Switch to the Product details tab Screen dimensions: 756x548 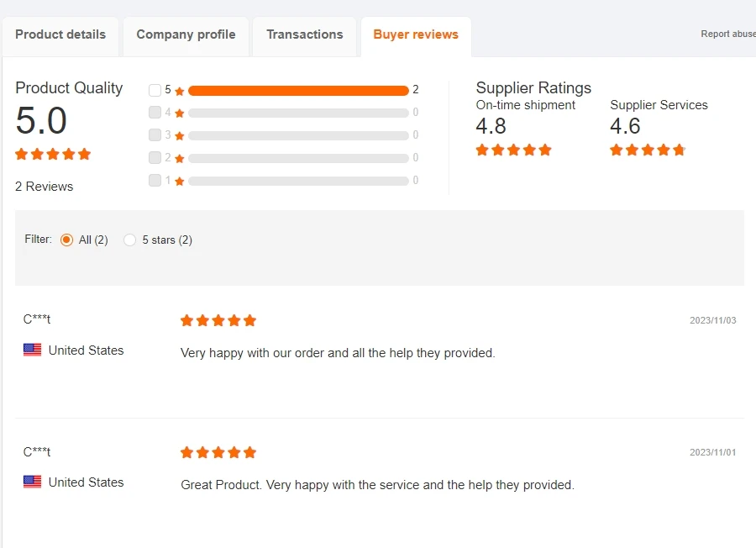coord(60,34)
